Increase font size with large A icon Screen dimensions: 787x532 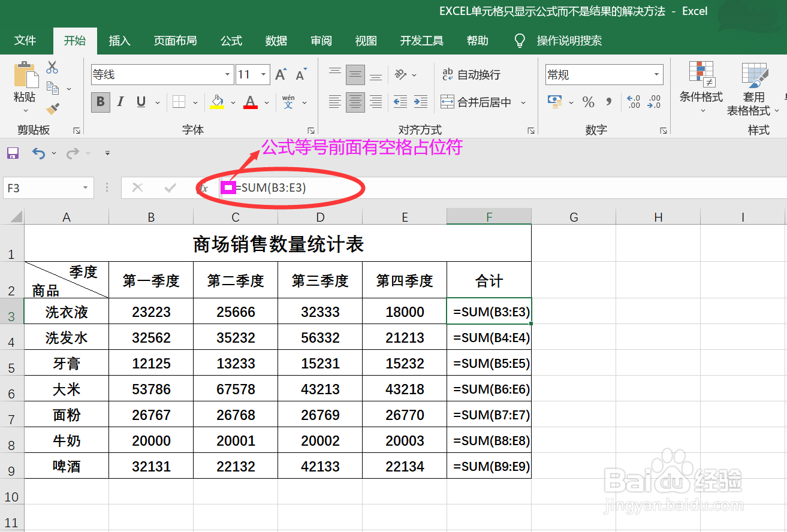tap(281, 75)
